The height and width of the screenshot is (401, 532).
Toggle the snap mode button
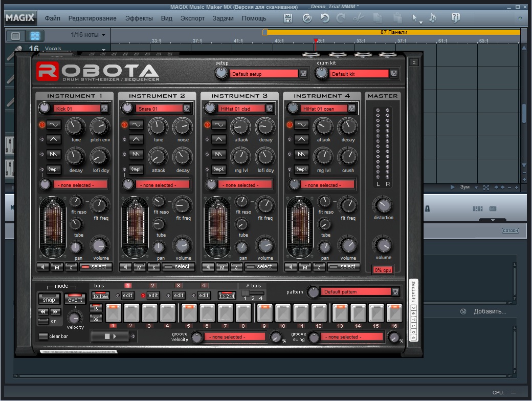coord(49,299)
